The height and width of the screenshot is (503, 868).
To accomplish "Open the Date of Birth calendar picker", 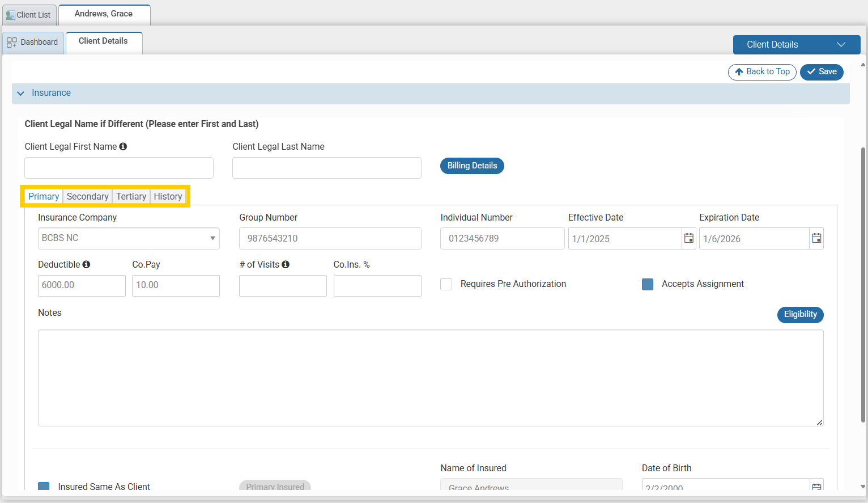I will tap(816, 487).
